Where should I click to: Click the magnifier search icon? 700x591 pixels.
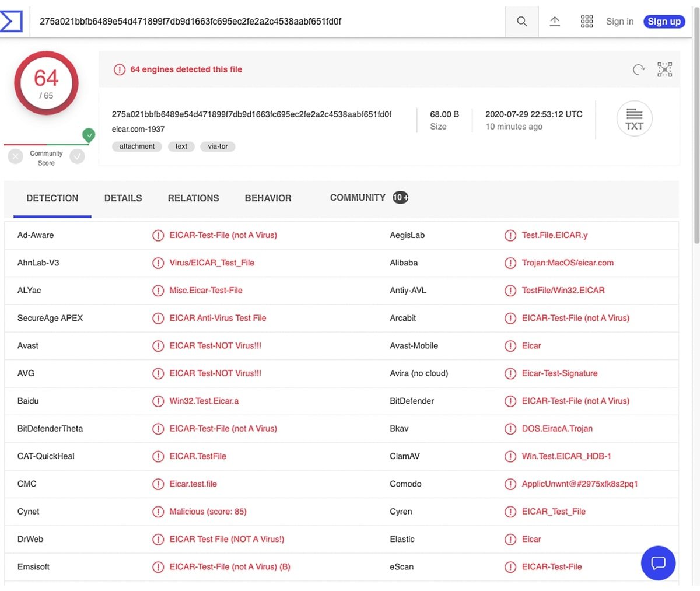(x=521, y=22)
